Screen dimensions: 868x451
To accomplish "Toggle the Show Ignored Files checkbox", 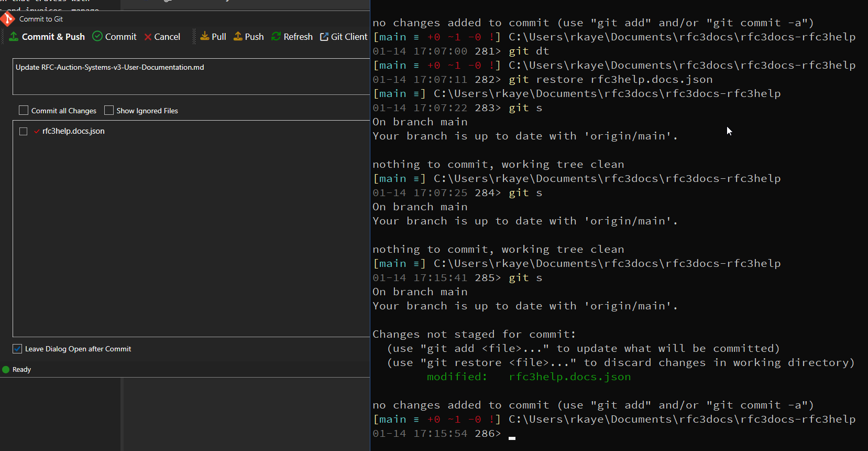I will tap(109, 111).
